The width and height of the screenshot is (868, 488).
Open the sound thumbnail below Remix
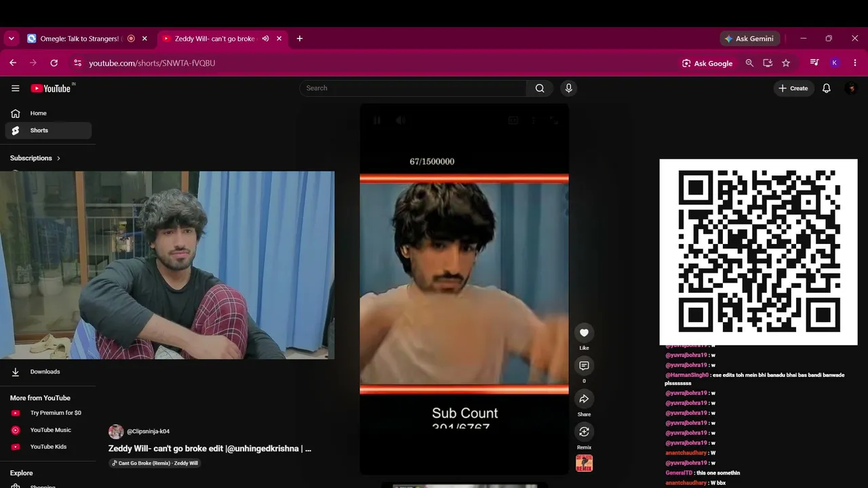point(584,464)
